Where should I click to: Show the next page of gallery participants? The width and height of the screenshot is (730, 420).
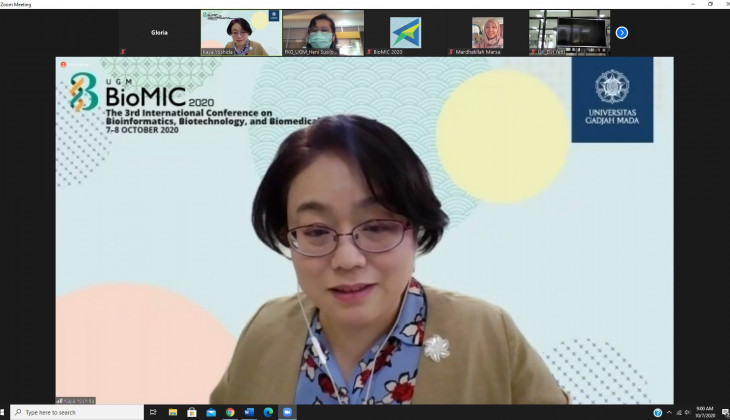pos(622,33)
